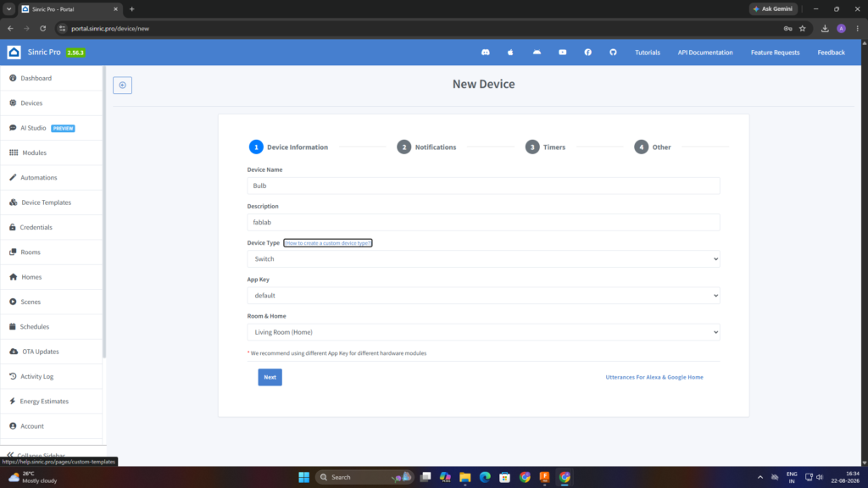868x488 pixels.
Task: Go to step 3 Timers
Action: (545, 147)
